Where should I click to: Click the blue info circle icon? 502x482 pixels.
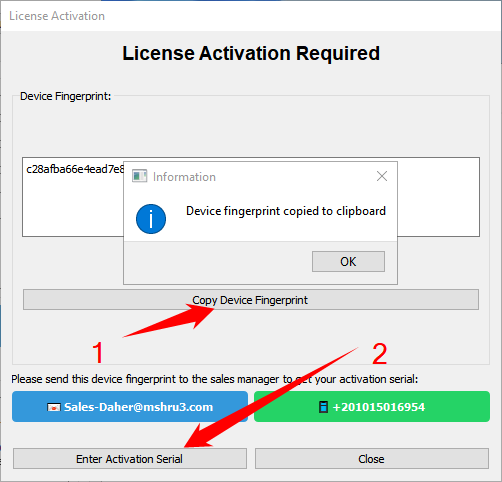pos(151,219)
